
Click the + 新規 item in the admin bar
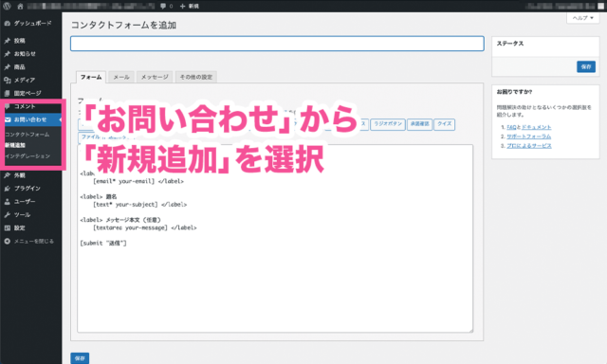pos(190,7)
